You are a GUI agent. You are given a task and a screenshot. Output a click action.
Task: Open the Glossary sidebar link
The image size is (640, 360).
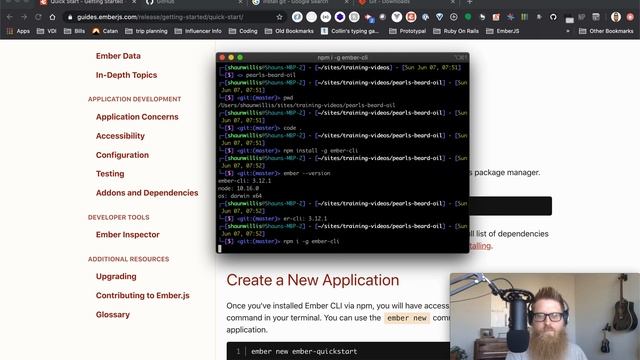coord(113,315)
